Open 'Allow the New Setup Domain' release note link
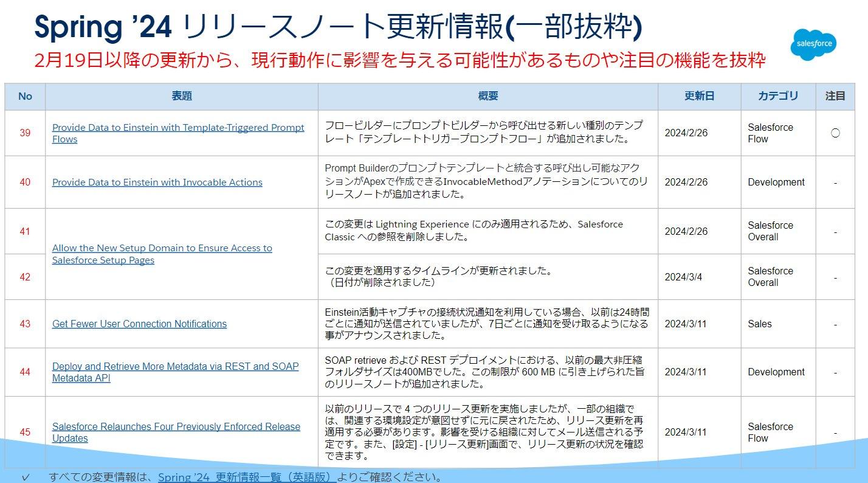 [x=162, y=254]
